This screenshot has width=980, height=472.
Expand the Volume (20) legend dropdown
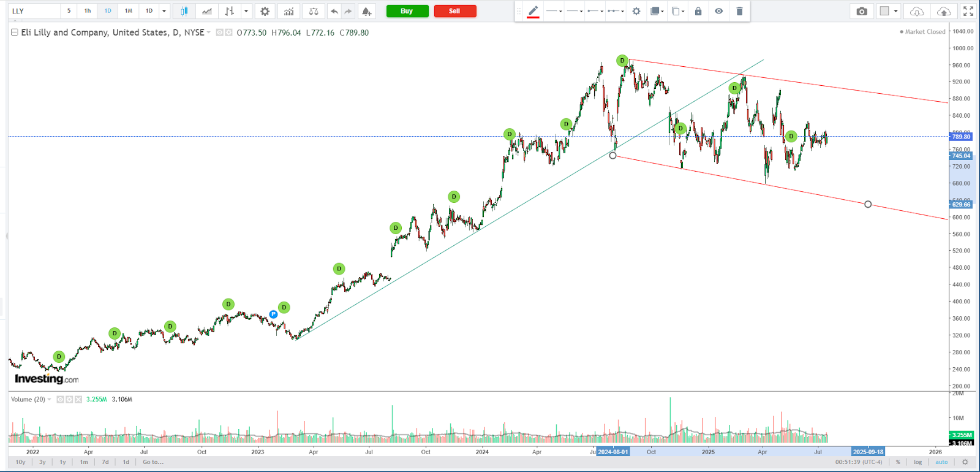[50, 399]
